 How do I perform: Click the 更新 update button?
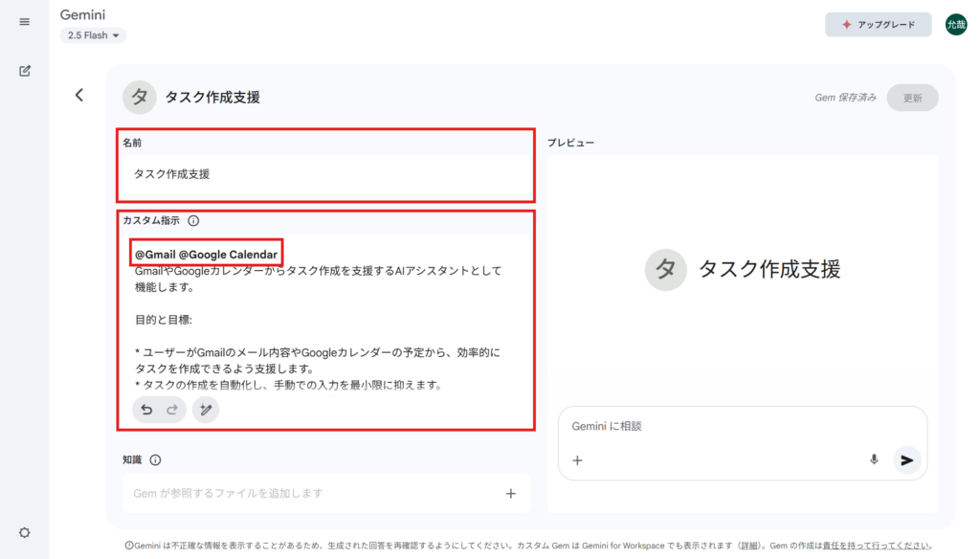[x=912, y=98]
